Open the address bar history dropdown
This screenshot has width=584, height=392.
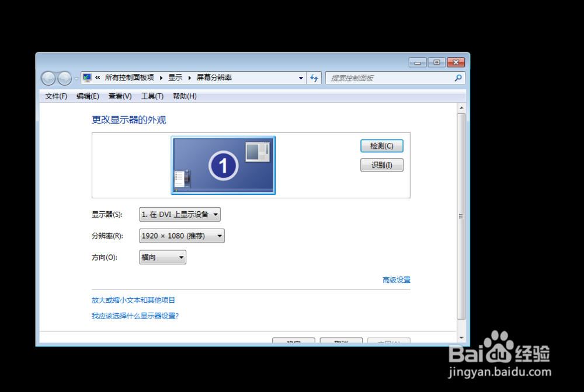click(301, 78)
